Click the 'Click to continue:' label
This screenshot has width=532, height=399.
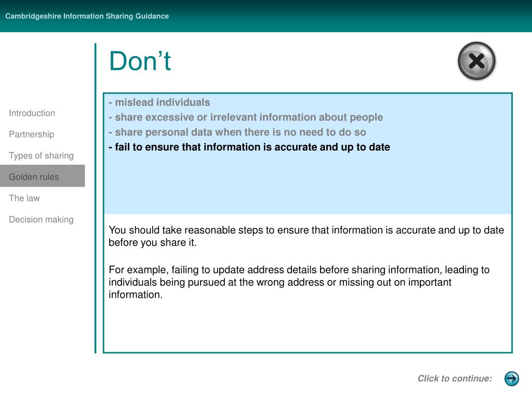455,378
